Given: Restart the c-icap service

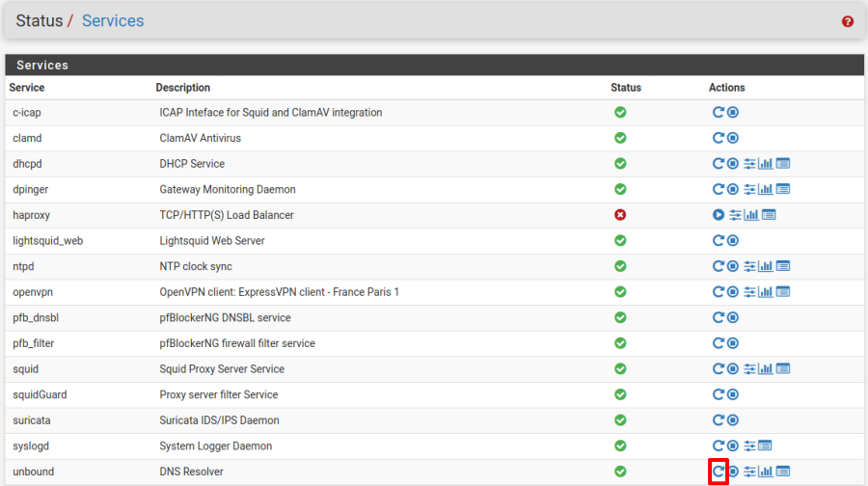Looking at the screenshot, I should (719, 112).
